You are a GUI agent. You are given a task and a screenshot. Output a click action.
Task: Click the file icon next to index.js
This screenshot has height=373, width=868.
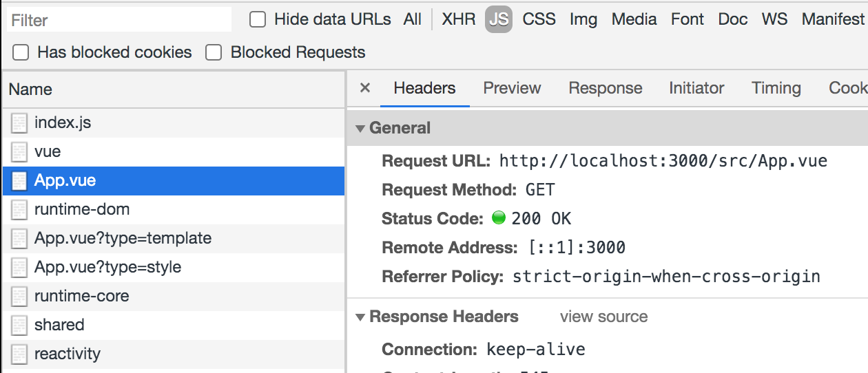(20, 123)
